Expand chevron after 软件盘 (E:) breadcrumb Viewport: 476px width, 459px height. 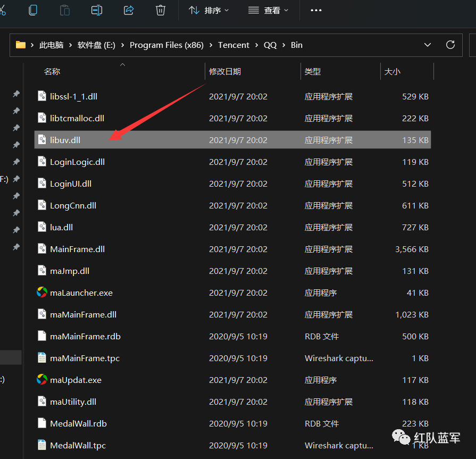[123, 45]
